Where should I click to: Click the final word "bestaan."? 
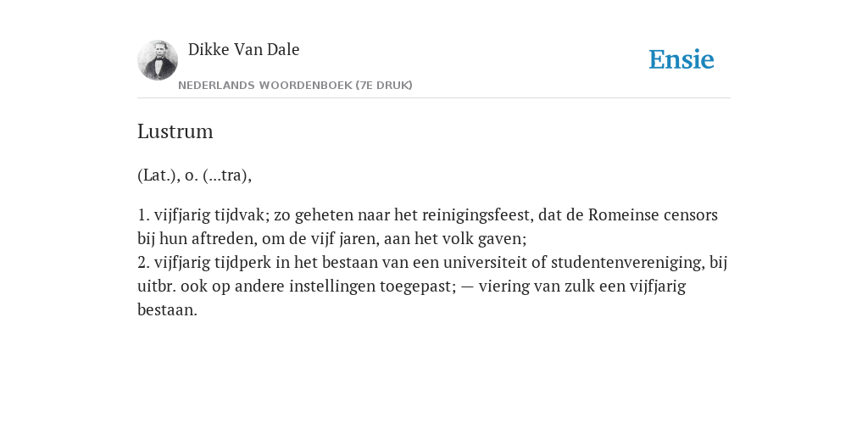click(167, 310)
